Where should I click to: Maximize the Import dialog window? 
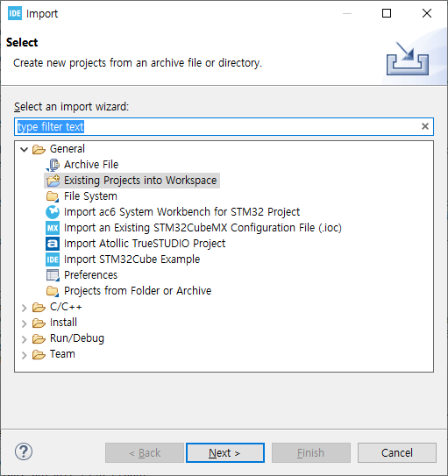pyautogui.click(x=387, y=13)
